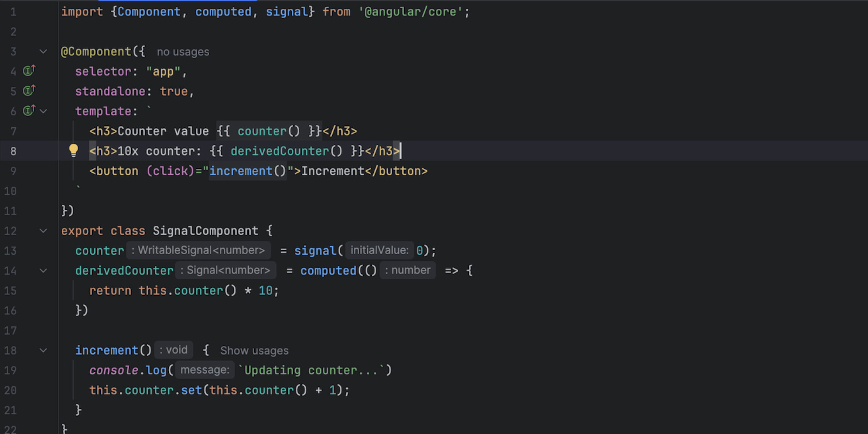This screenshot has height=434, width=868.
Task: Click the '(click)' event binding on line 9
Action: 170,171
